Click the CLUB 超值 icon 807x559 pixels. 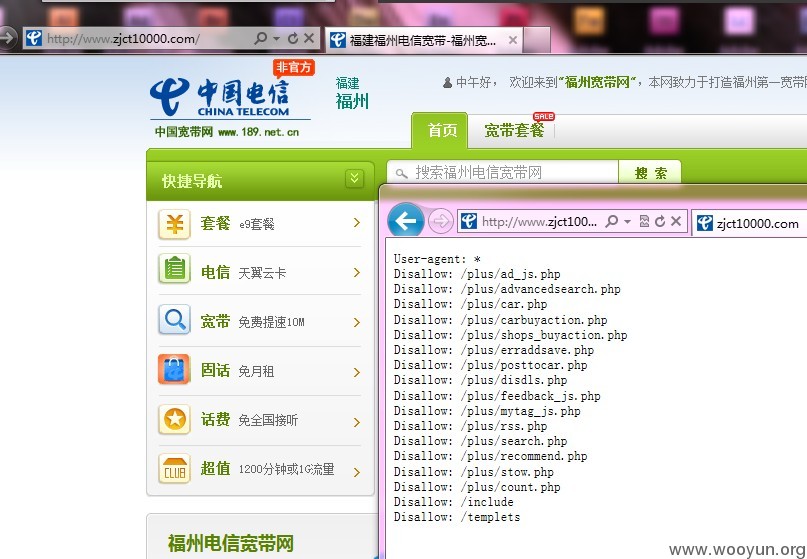(174, 468)
